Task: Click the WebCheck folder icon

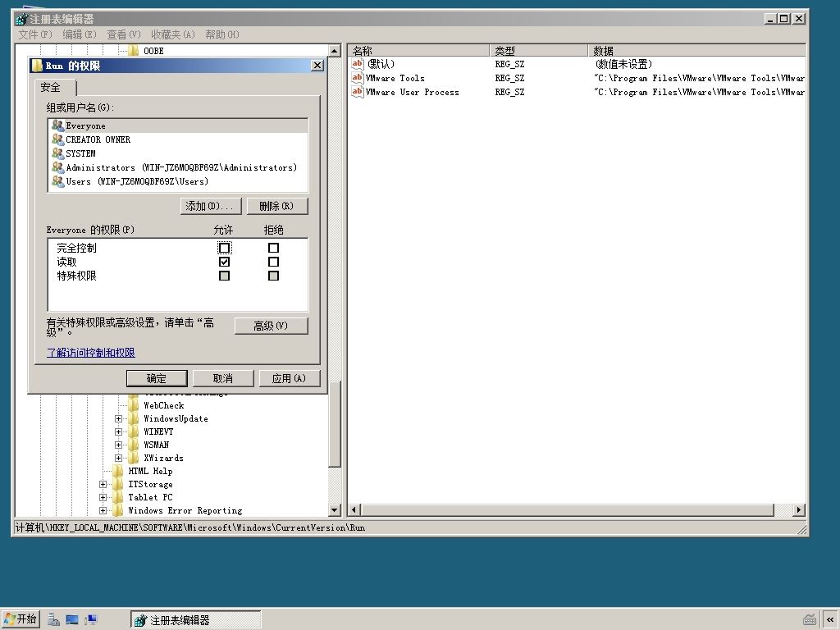Action: point(134,405)
